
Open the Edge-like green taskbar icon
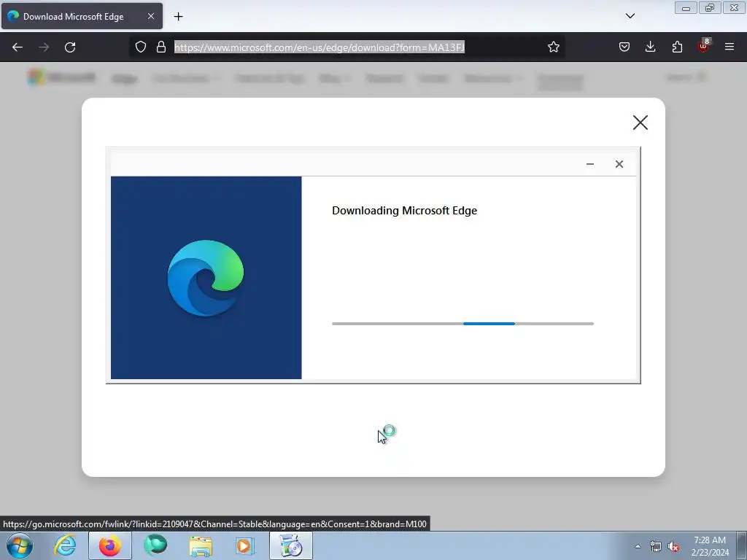(x=155, y=545)
